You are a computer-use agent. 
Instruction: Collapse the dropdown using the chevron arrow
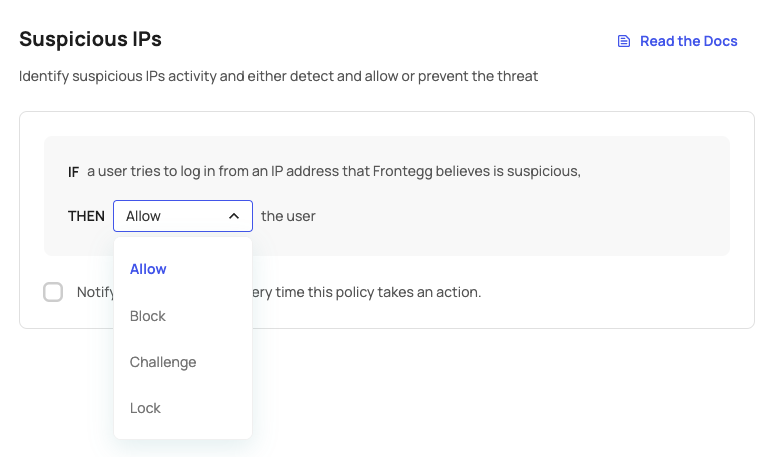234,216
